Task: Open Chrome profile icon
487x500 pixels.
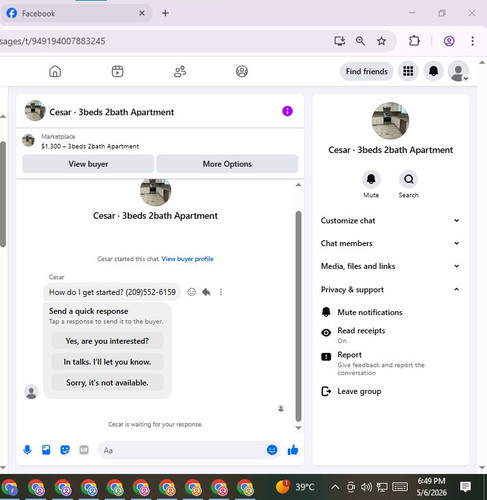Action: (x=449, y=41)
